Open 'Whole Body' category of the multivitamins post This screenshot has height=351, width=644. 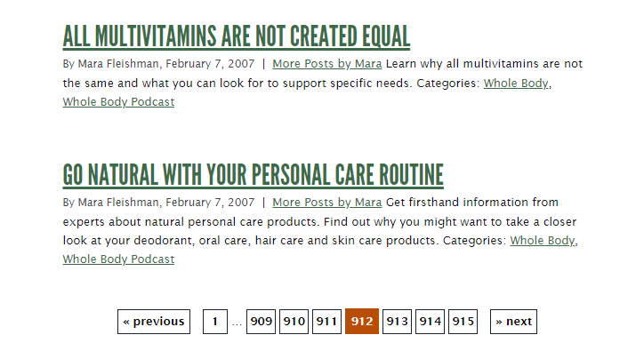(x=516, y=84)
